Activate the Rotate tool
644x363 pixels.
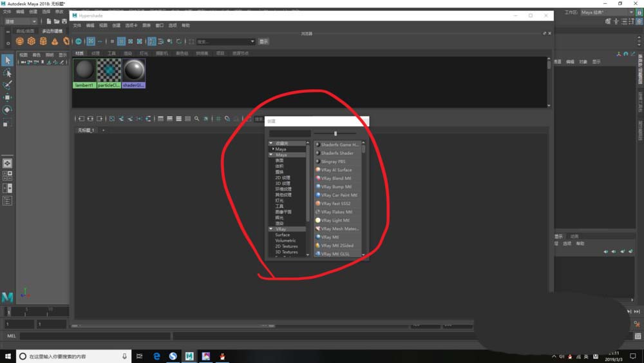(7, 110)
